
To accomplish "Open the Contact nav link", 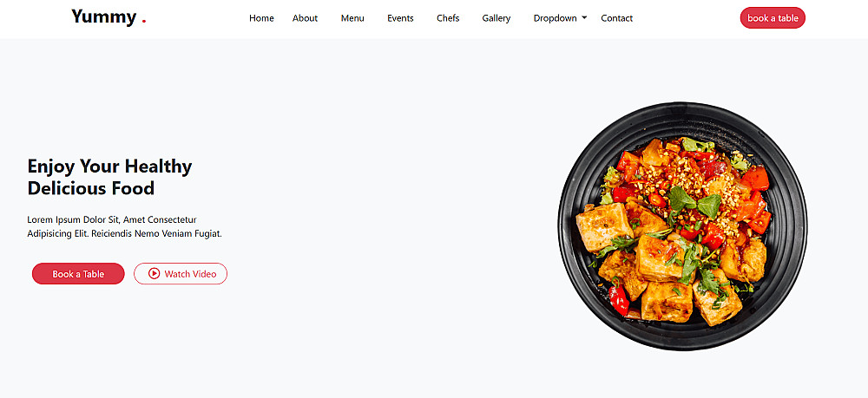I will tap(616, 18).
